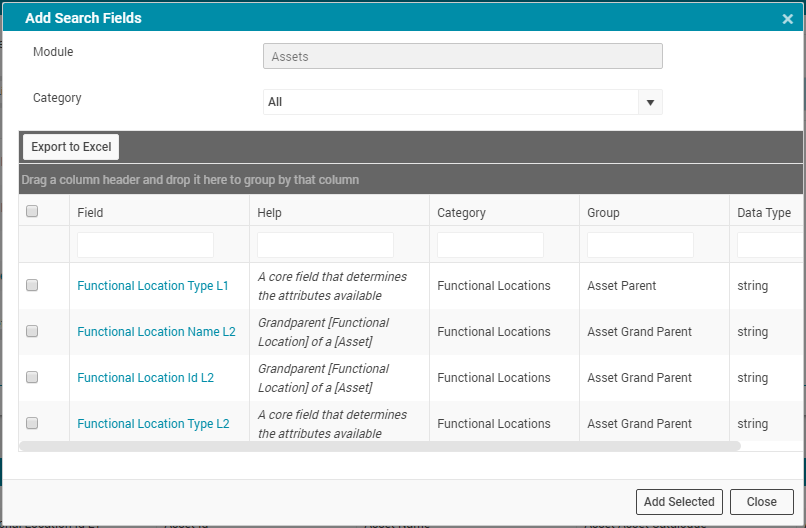Open the Category dropdown arrow

tap(650, 102)
